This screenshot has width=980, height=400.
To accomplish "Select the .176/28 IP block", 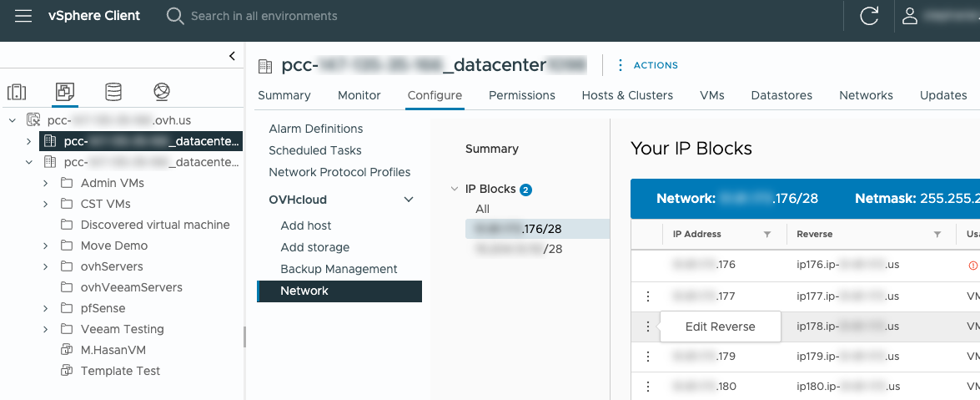I will (x=537, y=229).
